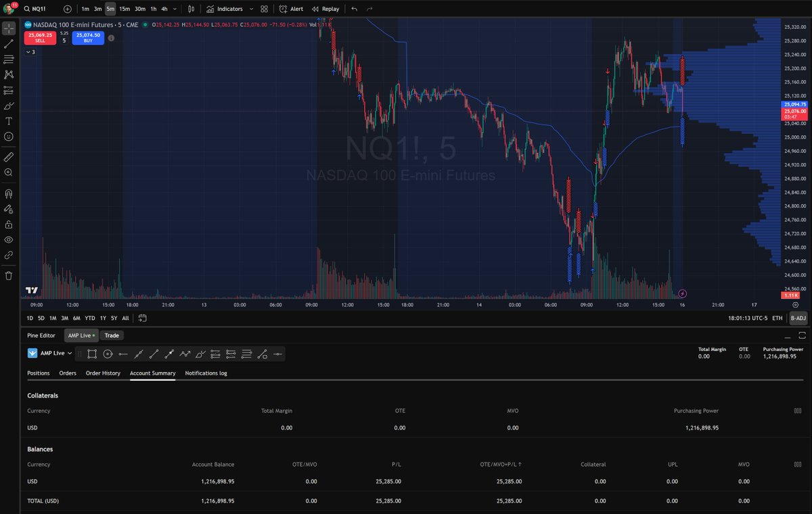Set chart range to 1D

30,318
